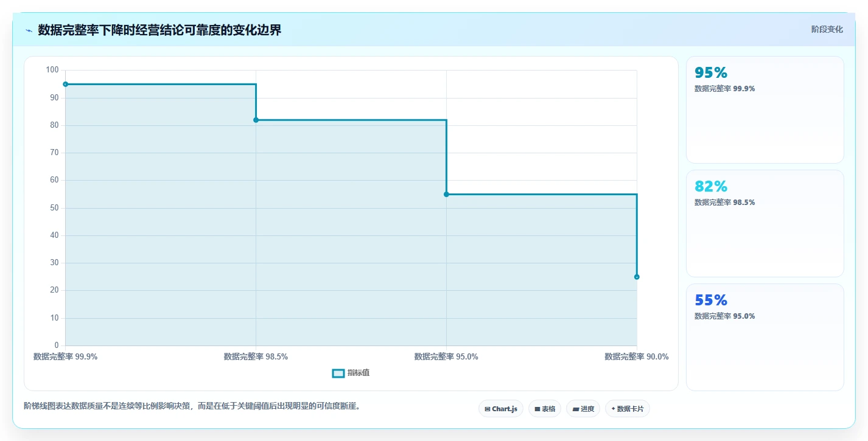Click the 阶段变化 label in the header

(827, 29)
